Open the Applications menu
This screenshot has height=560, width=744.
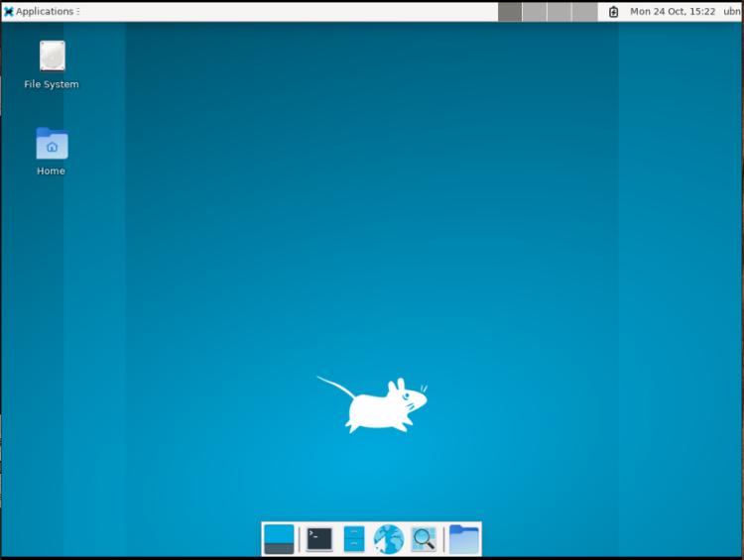[41, 11]
